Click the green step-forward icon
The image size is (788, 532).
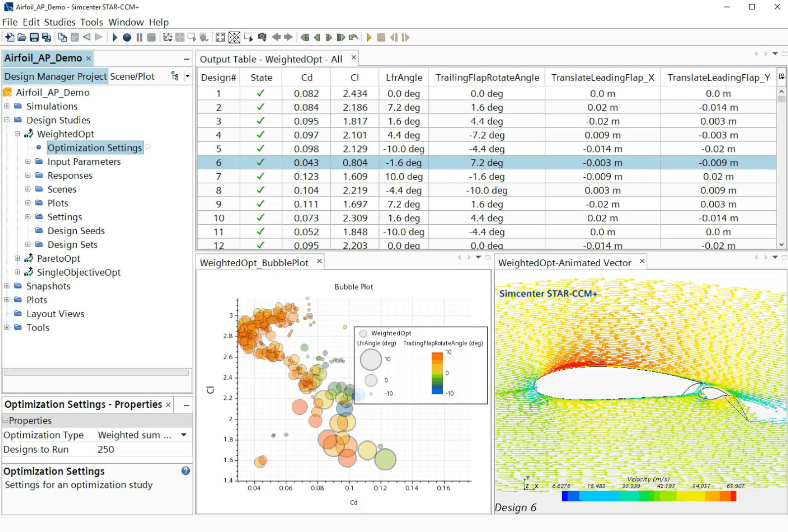[328, 37]
